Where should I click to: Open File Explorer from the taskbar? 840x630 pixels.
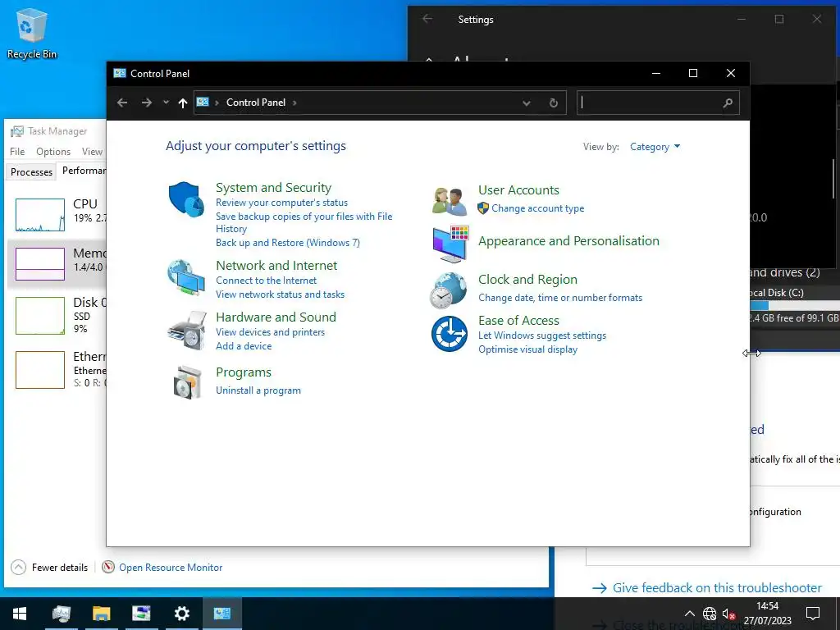point(101,614)
